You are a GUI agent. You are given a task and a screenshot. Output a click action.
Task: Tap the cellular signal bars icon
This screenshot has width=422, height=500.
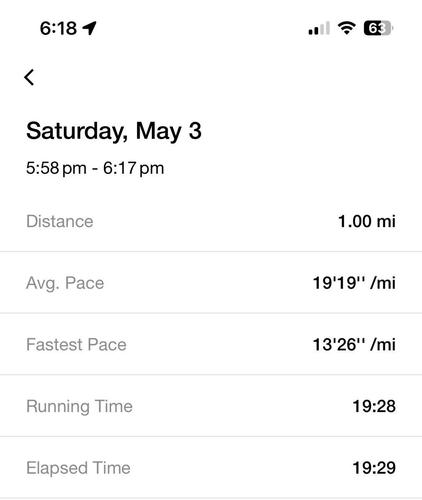click(x=319, y=28)
